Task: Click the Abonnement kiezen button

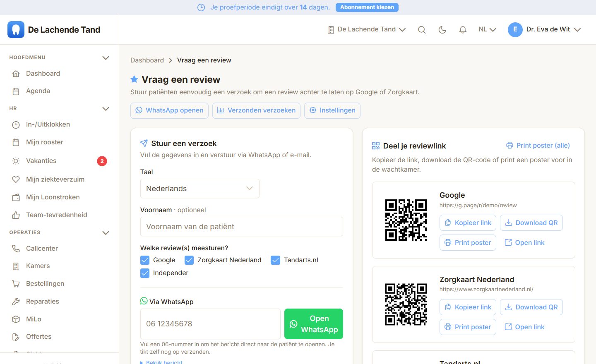Action: click(367, 7)
